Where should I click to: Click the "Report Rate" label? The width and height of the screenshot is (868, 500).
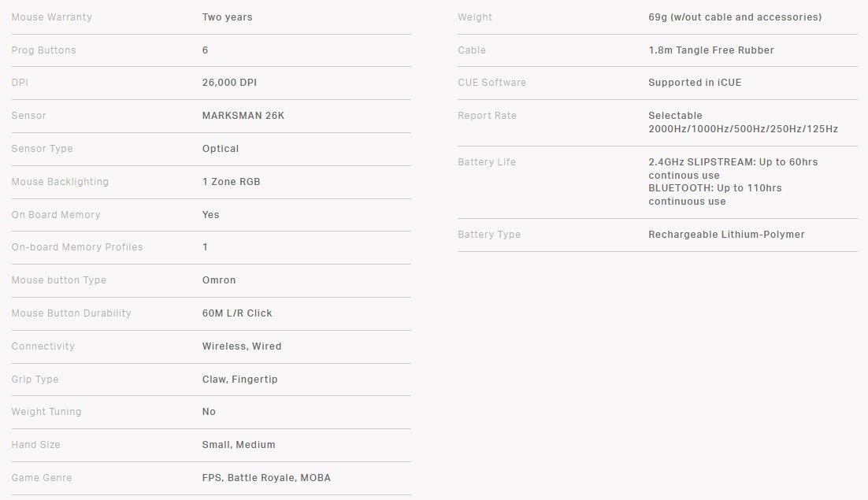coord(487,116)
